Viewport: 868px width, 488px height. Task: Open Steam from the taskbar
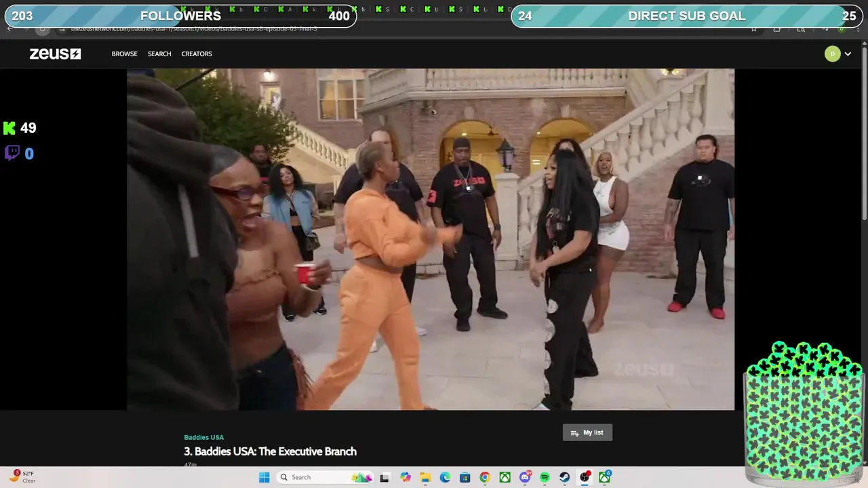point(564,477)
